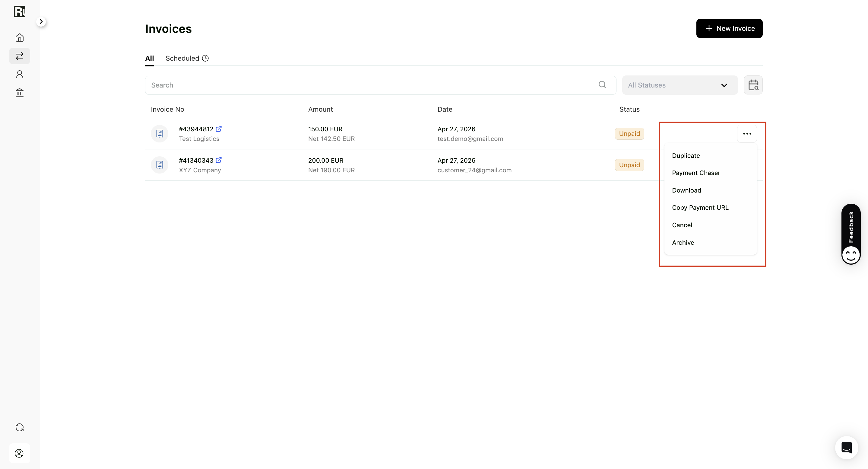Screen dimensions: 868x469
Task: Click Unpaid badge for Test Logistics
Action: [629, 133]
